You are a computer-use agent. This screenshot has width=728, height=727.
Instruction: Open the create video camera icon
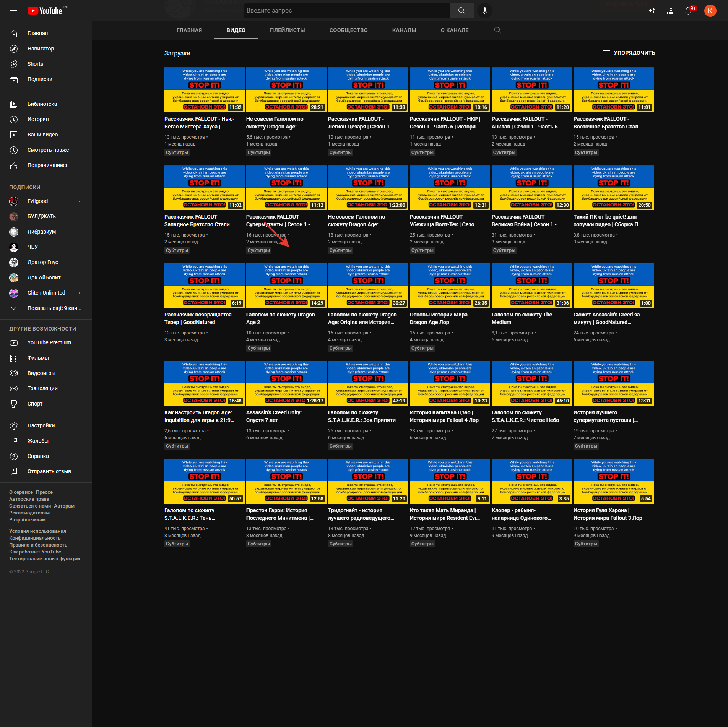click(651, 11)
